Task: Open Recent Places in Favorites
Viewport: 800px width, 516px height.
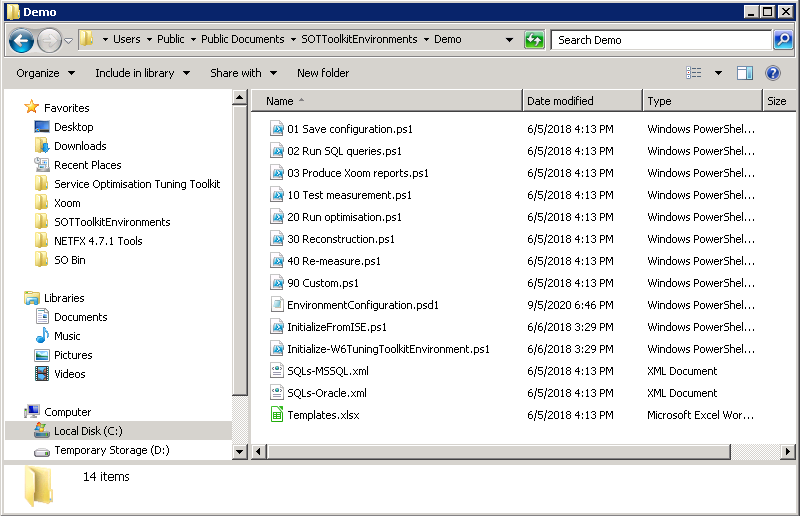Action: pos(87,165)
